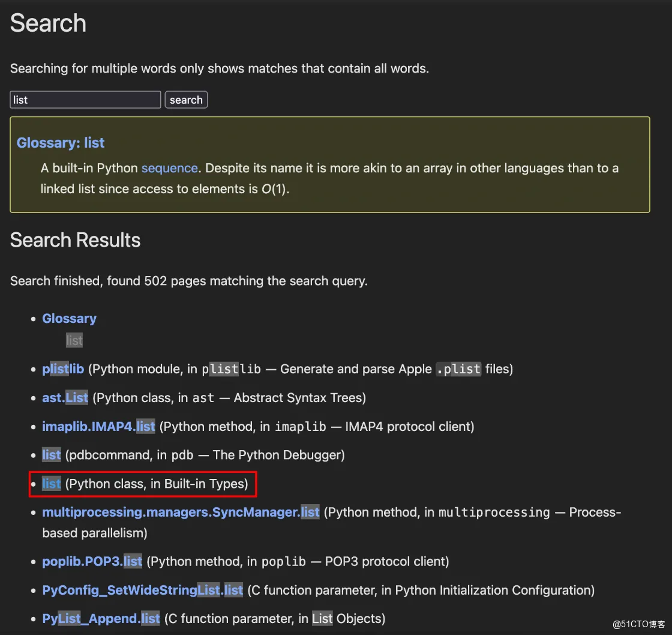Open list Python class in Built-in Types
Viewport: 672px width, 635px height.
click(52, 484)
